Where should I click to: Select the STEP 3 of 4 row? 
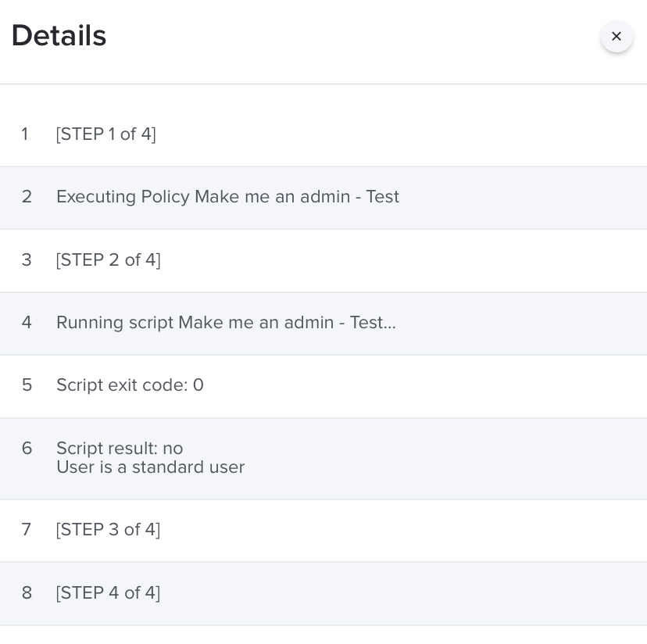pyautogui.click(x=323, y=530)
